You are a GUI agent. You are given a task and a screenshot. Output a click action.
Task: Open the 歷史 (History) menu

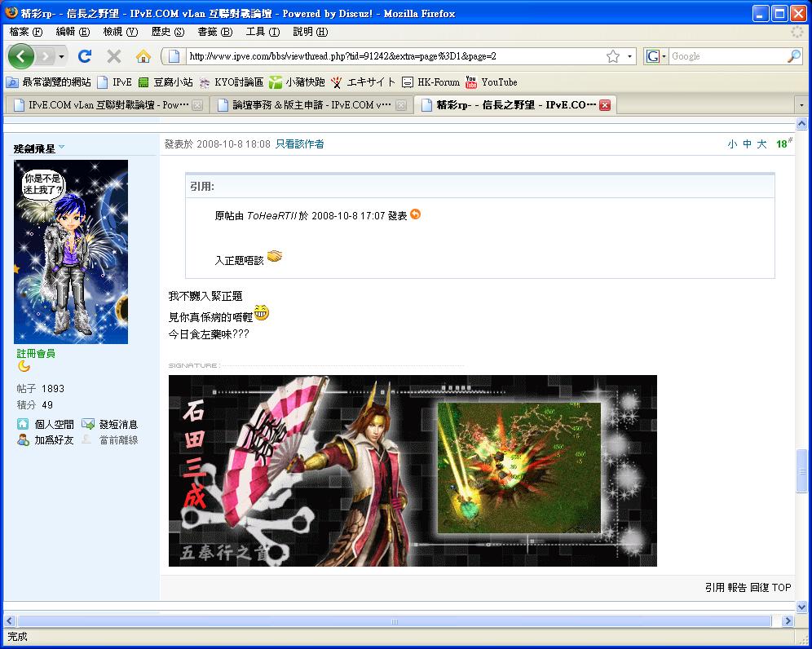(x=168, y=32)
